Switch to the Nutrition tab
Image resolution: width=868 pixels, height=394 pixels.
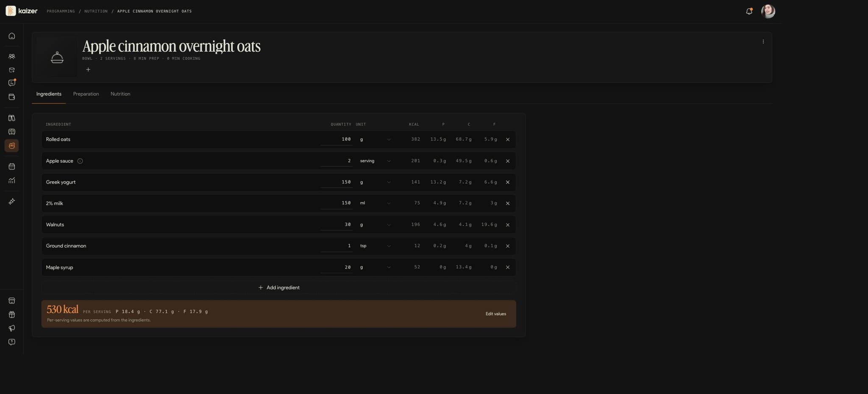120,94
